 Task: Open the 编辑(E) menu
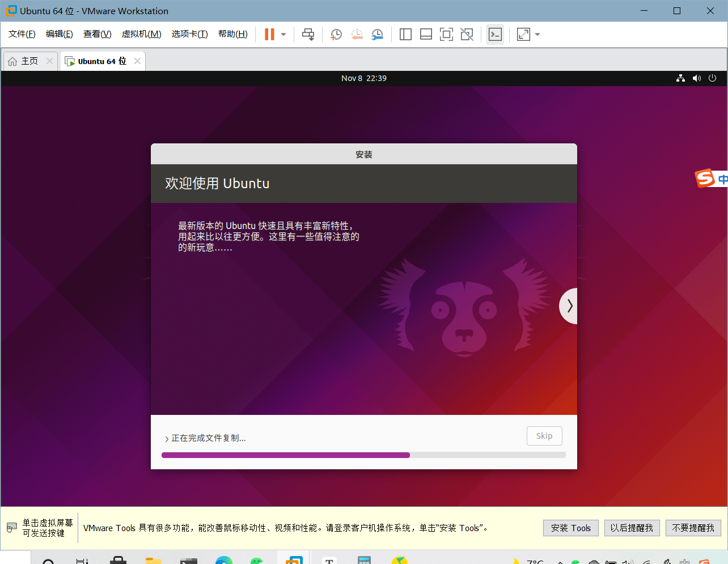(x=60, y=34)
